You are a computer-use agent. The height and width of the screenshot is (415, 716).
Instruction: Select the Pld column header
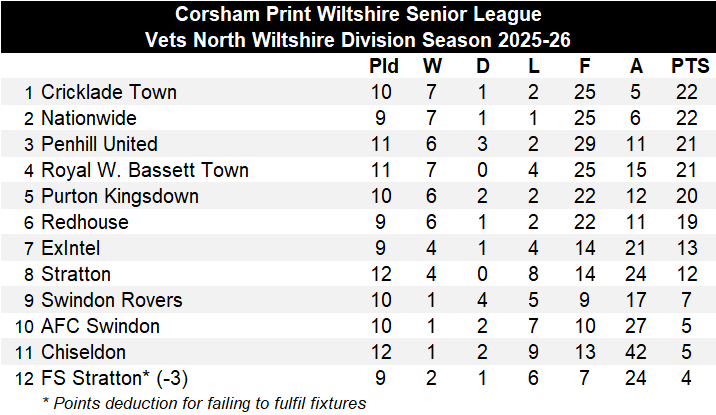click(x=384, y=67)
